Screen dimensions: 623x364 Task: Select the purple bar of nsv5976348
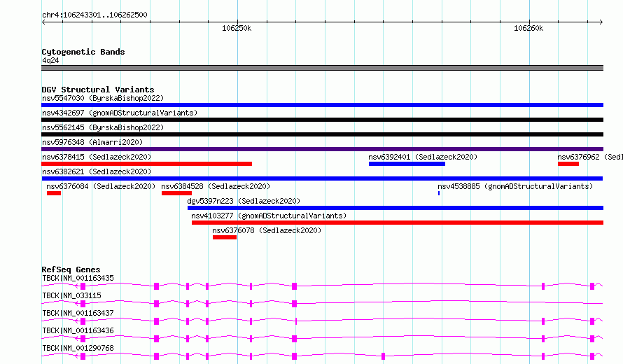point(322,149)
